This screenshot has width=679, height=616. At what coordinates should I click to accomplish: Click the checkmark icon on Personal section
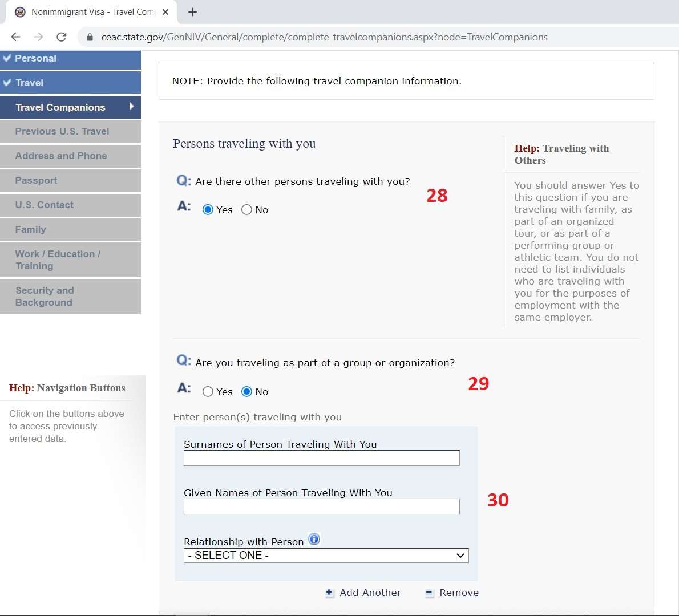tap(7, 58)
